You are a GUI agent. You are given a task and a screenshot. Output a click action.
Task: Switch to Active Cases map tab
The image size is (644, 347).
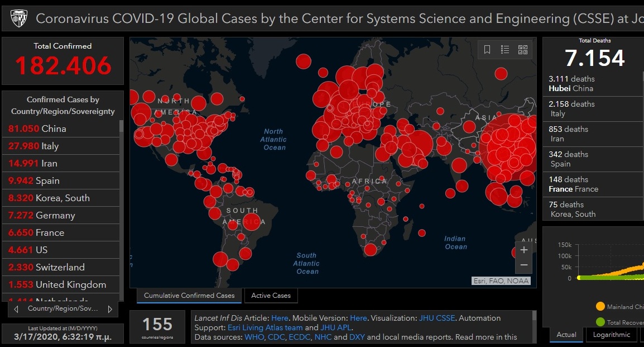click(x=271, y=296)
